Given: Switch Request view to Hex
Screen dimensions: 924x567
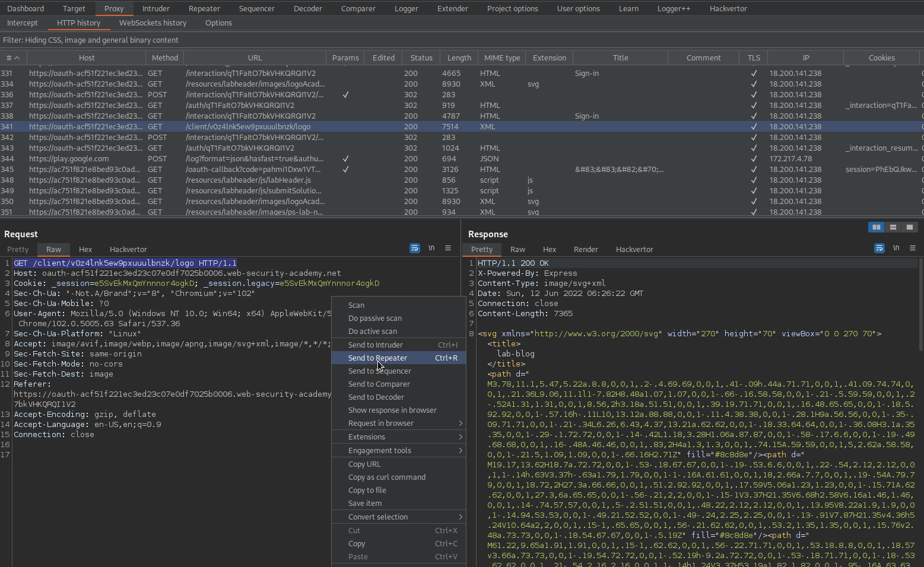Looking at the screenshot, I should 85,250.
